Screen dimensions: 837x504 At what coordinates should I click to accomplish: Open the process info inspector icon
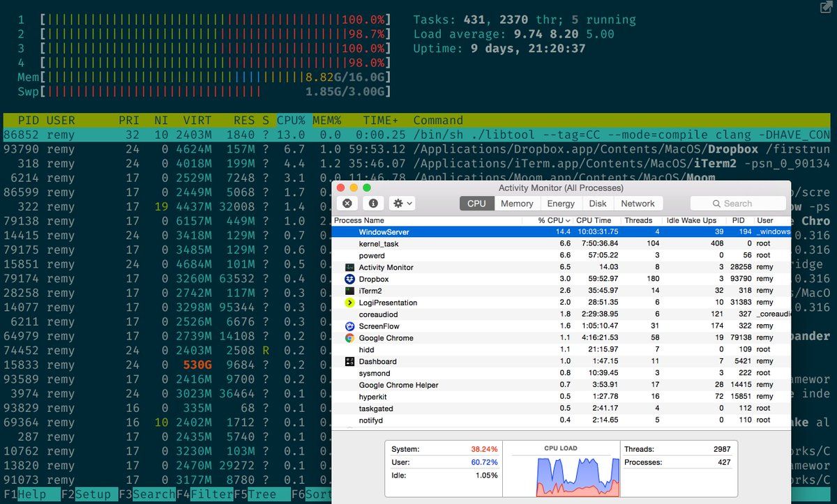(x=373, y=204)
